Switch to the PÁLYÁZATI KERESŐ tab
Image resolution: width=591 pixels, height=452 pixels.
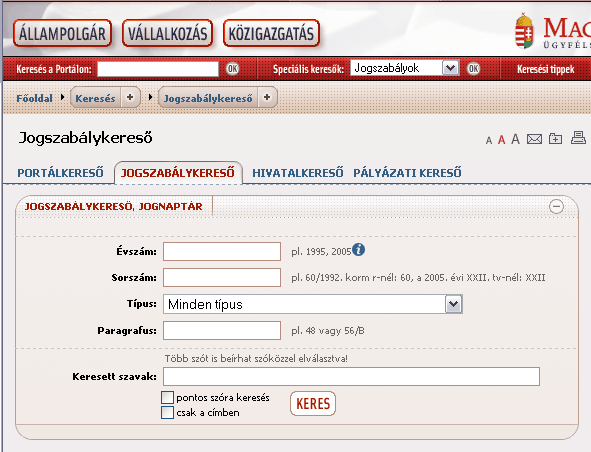pyautogui.click(x=407, y=173)
